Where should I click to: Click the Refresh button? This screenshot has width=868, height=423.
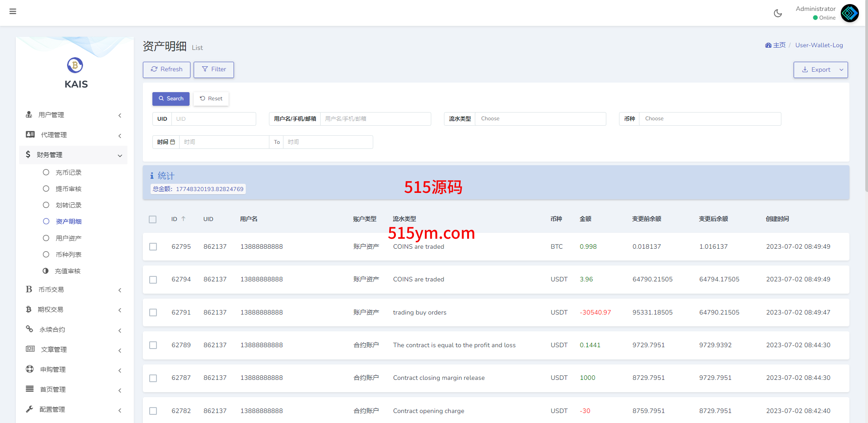pos(166,69)
